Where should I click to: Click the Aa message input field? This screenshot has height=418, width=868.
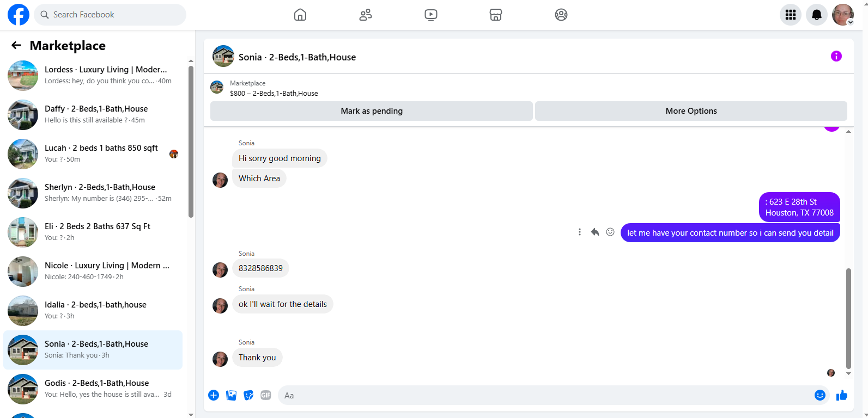coord(545,396)
